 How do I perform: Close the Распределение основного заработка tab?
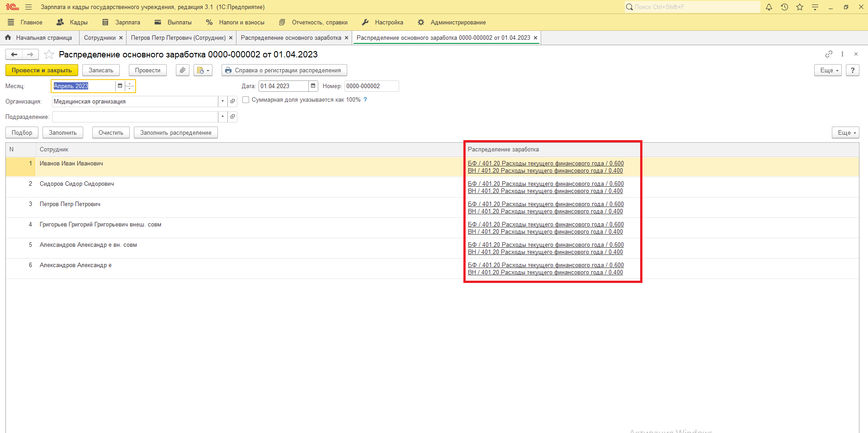point(346,38)
